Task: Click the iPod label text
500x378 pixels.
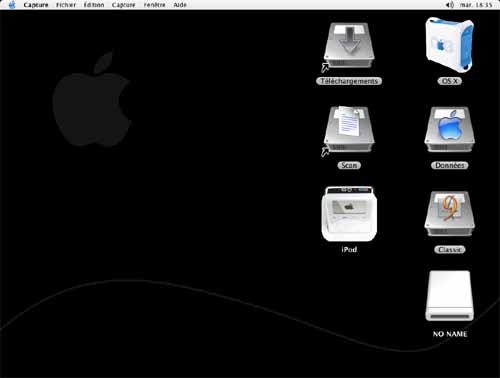Action: pos(349,249)
